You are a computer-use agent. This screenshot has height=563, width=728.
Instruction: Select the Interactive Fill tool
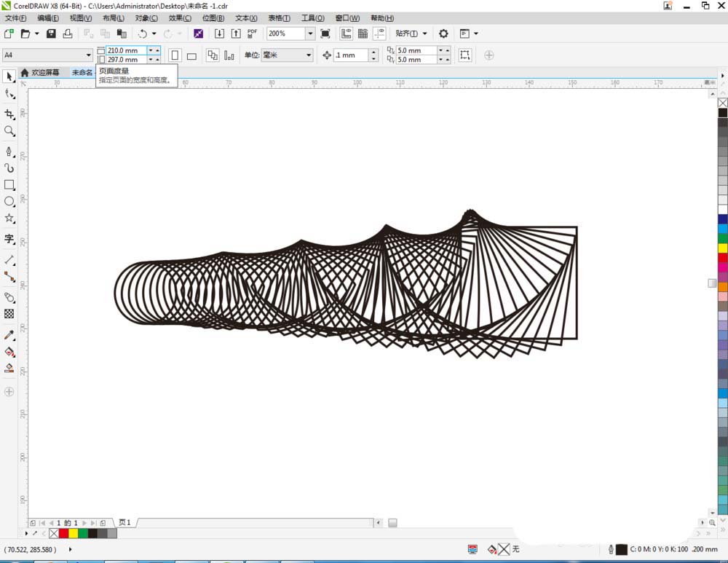9,352
